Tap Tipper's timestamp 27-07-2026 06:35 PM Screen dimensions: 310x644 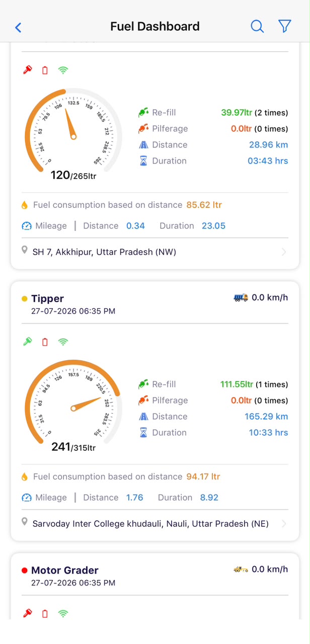coord(73,311)
